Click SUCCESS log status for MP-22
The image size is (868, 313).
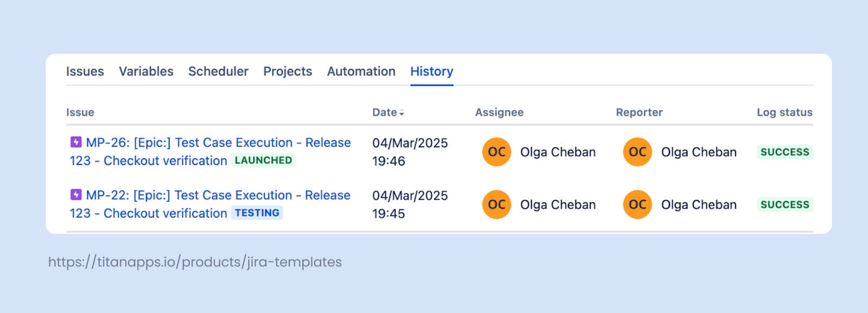(x=785, y=205)
